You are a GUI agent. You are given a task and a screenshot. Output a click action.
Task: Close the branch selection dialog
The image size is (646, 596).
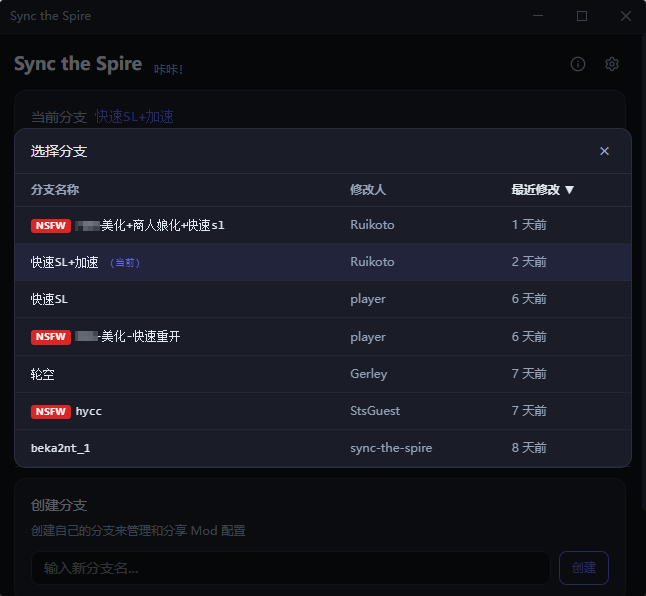(x=604, y=151)
